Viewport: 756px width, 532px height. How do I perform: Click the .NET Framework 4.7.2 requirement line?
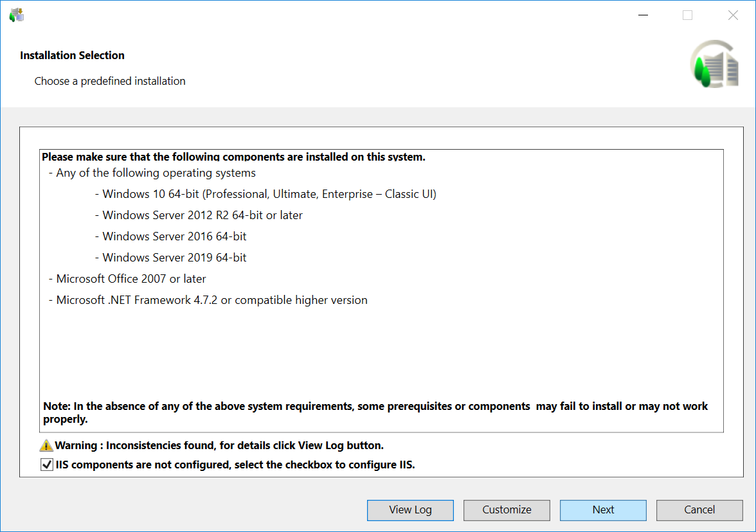212,300
